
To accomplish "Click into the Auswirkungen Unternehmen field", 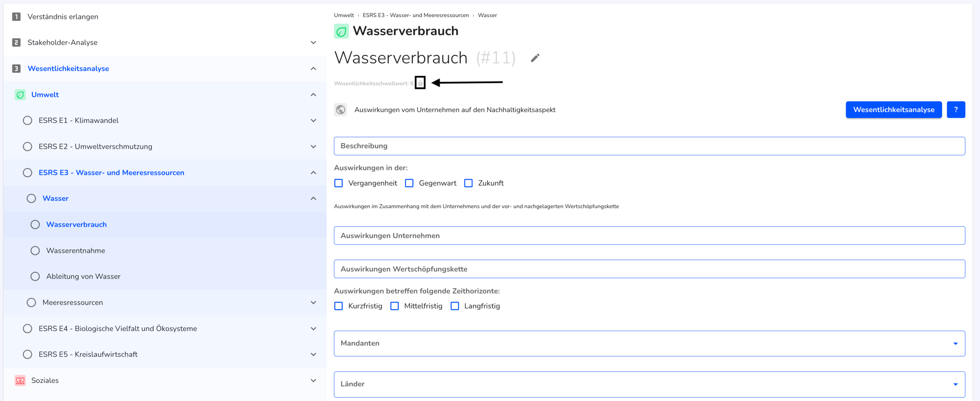I will [x=650, y=236].
